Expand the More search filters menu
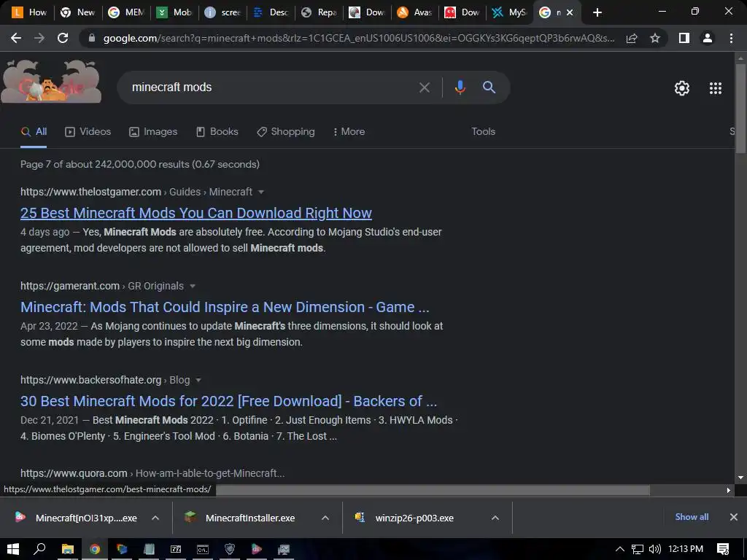 (349, 131)
